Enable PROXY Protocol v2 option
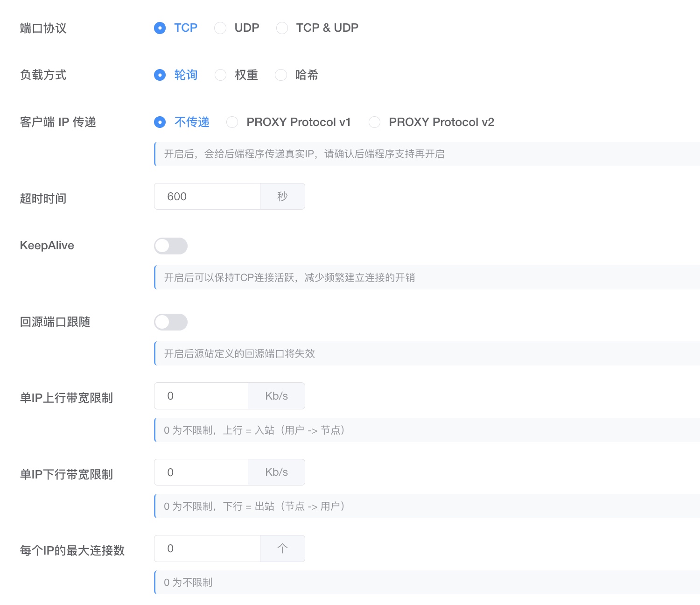 374,122
